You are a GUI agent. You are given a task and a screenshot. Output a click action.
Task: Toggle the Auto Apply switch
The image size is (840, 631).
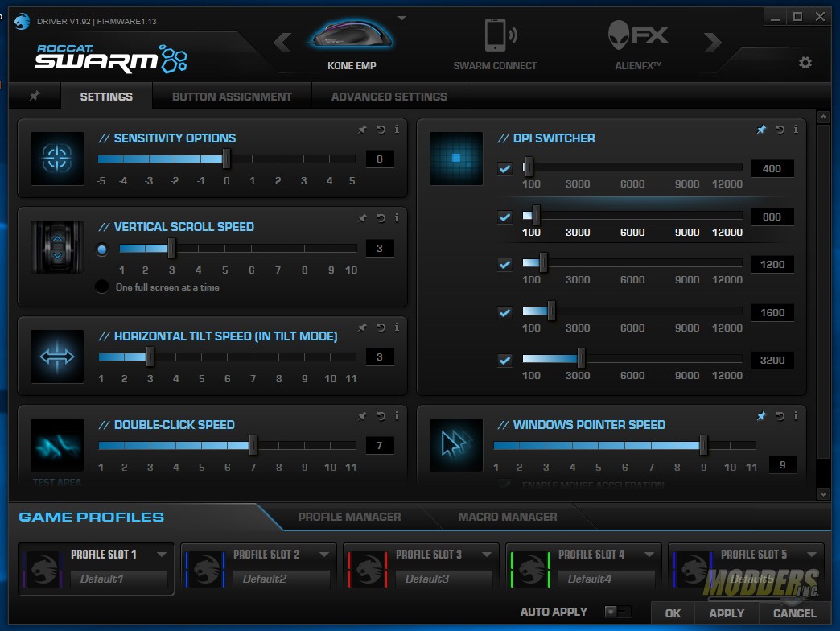click(x=617, y=611)
